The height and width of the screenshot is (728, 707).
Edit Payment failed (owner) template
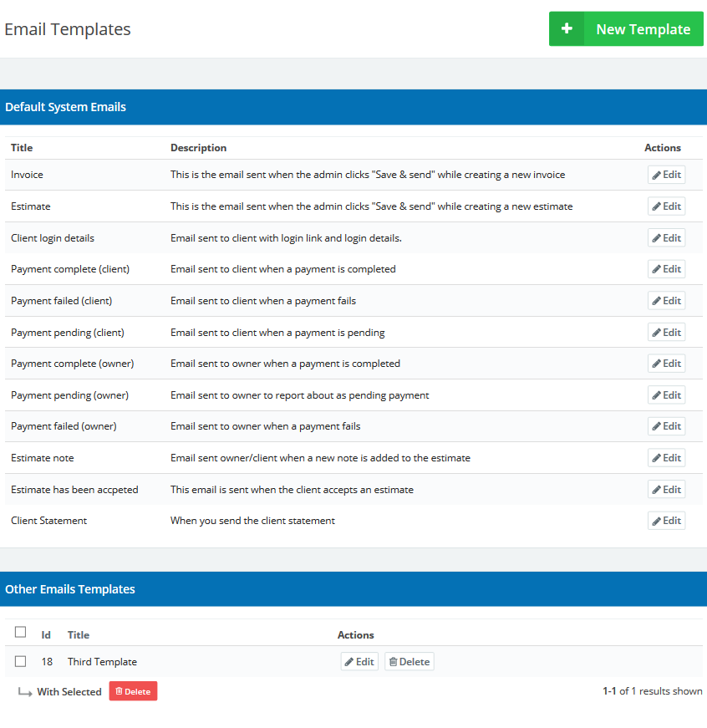pos(666,426)
